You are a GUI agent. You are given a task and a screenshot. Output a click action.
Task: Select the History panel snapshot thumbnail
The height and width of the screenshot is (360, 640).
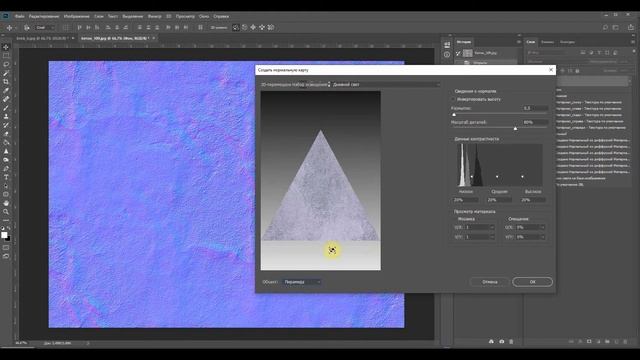(x=468, y=53)
